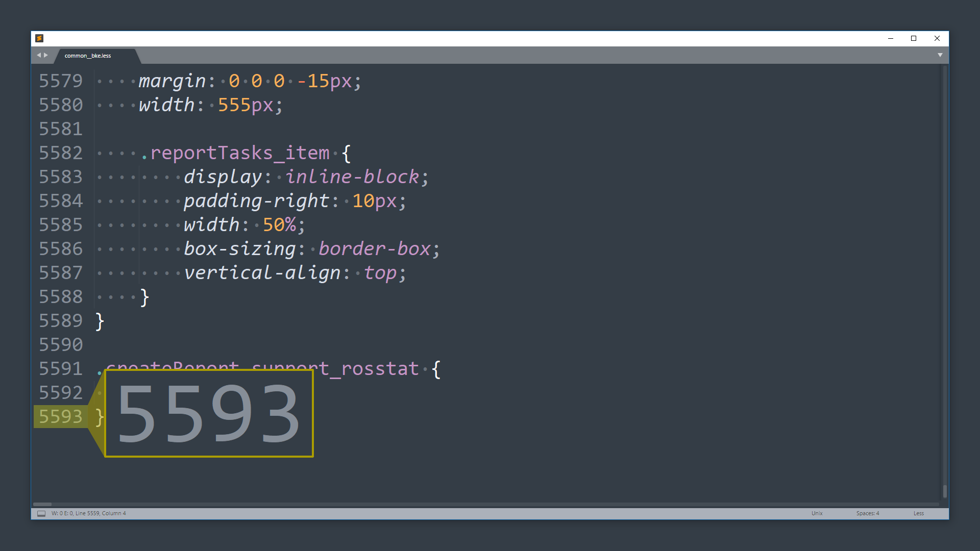Screen dimensions: 980x551
Task: Click the previous tab left arrow
Action: click(x=38, y=55)
